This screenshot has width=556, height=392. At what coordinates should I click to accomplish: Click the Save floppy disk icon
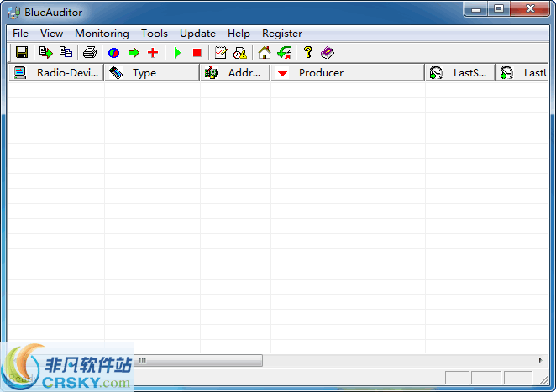coord(22,52)
